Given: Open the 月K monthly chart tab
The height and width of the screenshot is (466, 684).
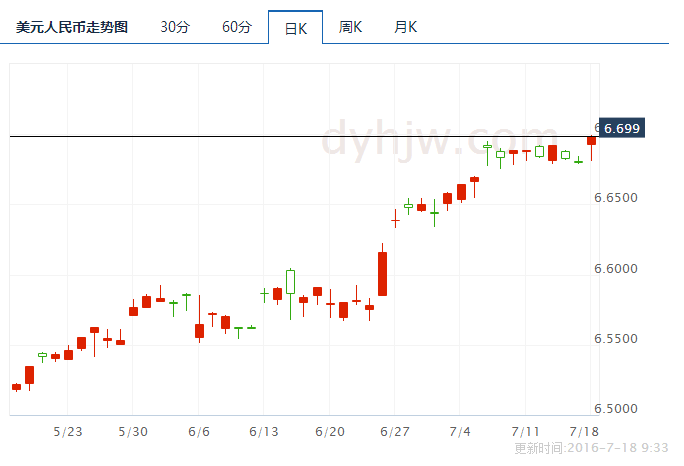Looking at the screenshot, I should [405, 27].
